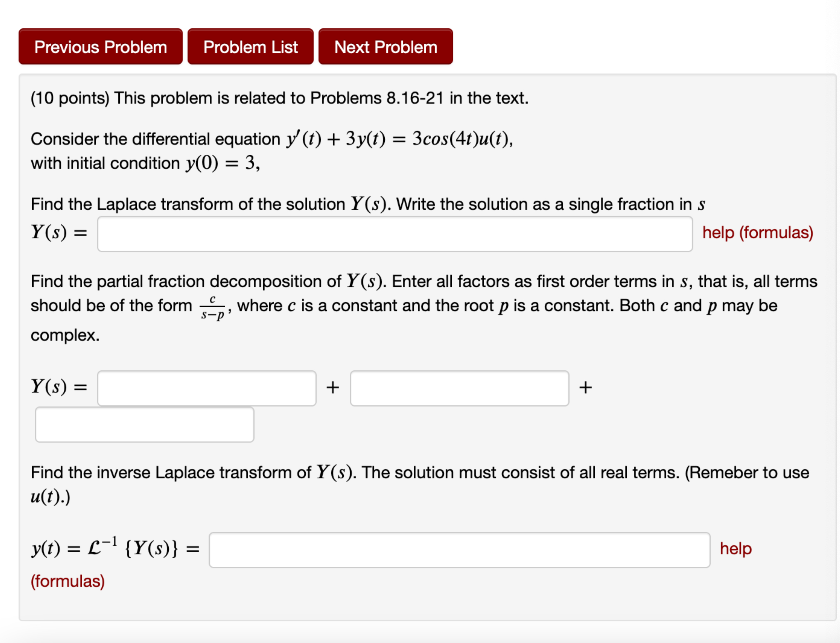
Task: Focus the third partial fraction answer field
Action: (x=145, y=425)
